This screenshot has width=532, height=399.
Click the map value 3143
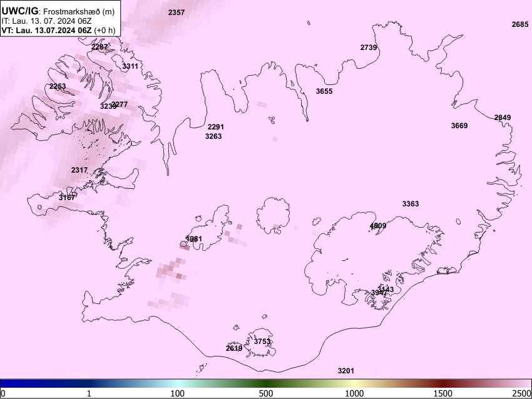(387, 290)
